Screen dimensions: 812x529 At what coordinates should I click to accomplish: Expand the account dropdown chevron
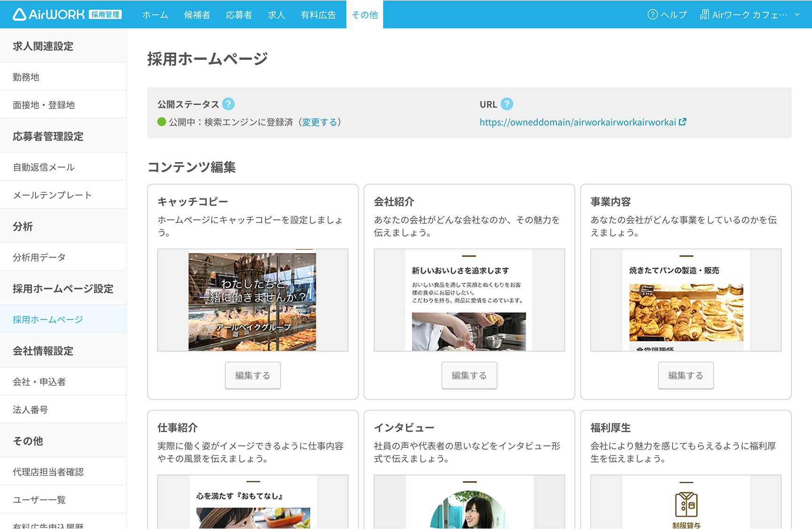tap(797, 15)
